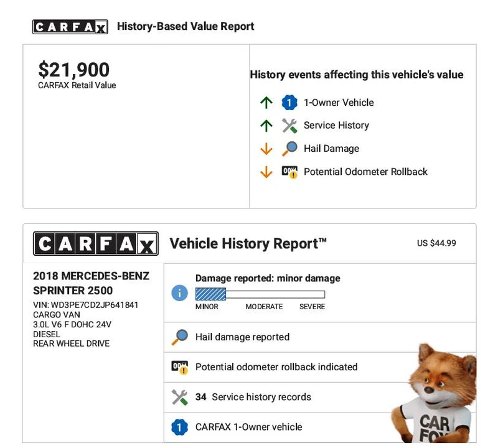The width and height of the screenshot is (498, 448).
Task: Click the $21,900 retail value figure
Action: [x=73, y=70]
